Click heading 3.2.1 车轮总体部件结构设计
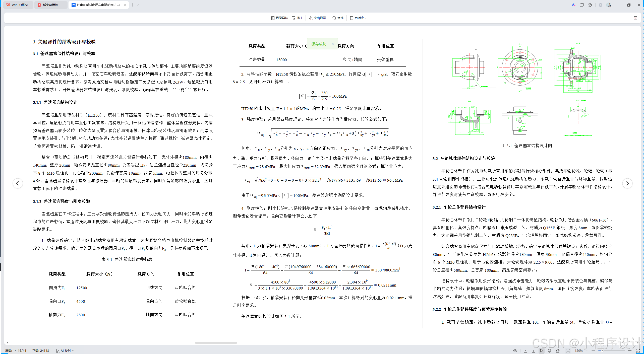 [x=459, y=207]
